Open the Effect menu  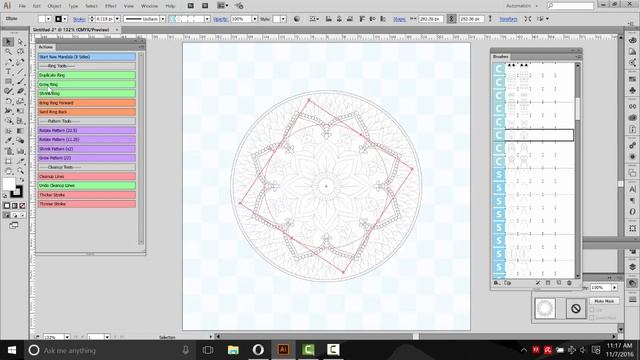(111, 6)
